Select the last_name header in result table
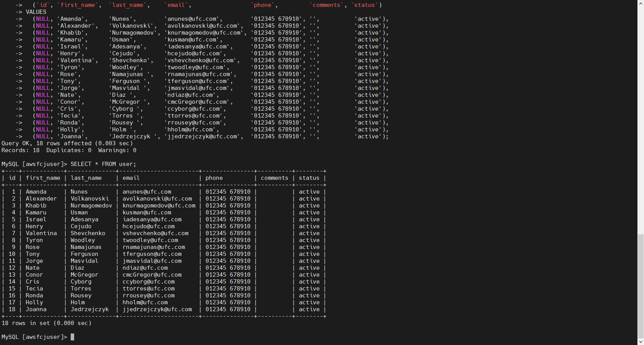Screen dimensions: 644x345 coord(86,178)
